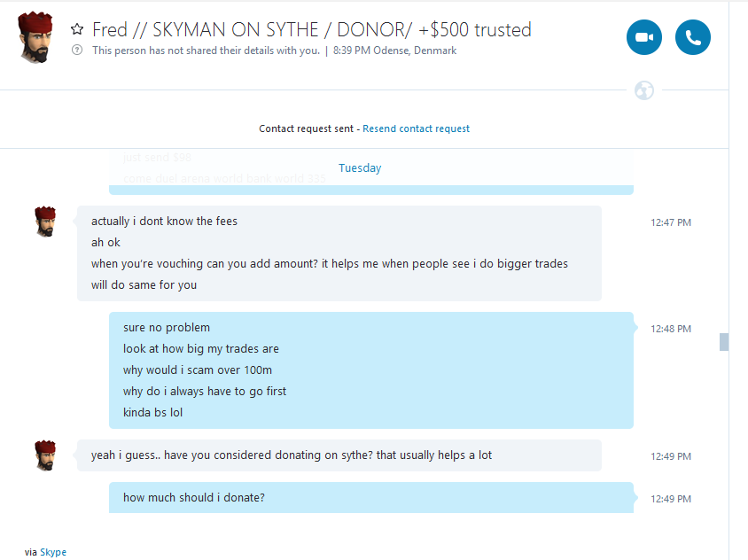
Task: Start a voice call with Fred
Action: (x=693, y=37)
